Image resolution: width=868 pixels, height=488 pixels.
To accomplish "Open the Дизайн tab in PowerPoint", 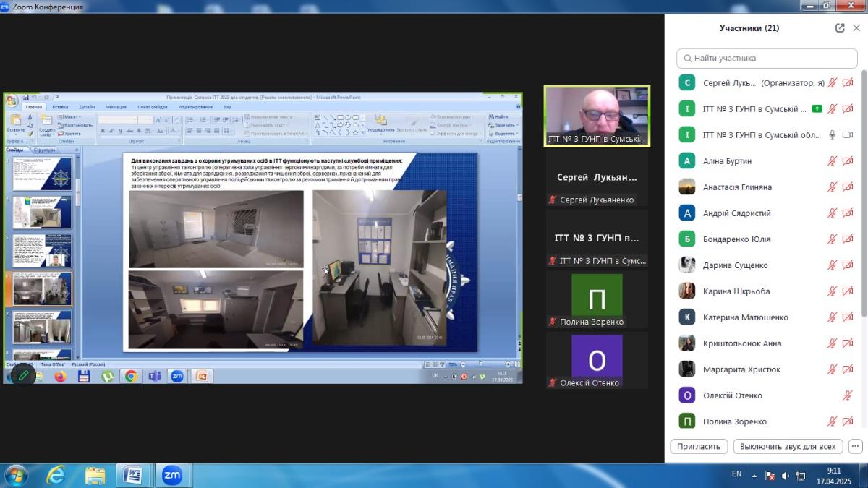I will (x=87, y=107).
